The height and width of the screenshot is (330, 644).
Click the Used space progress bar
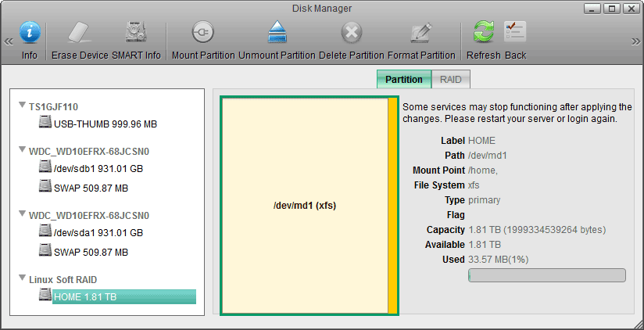546,275
